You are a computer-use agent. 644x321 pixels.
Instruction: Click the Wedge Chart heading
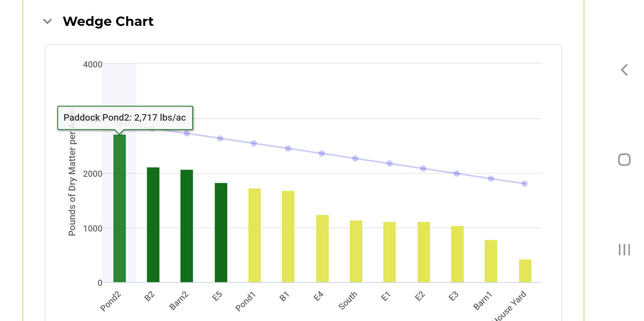(108, 21)
